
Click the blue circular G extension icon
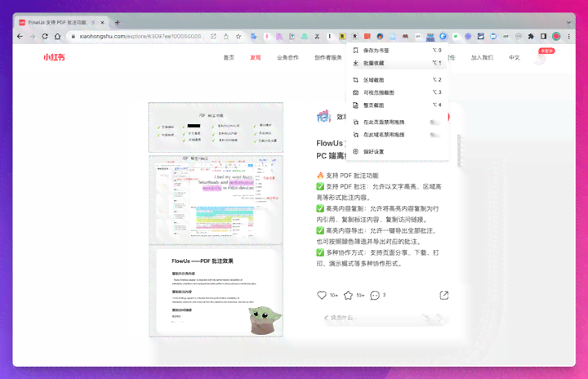coord(443,37)
